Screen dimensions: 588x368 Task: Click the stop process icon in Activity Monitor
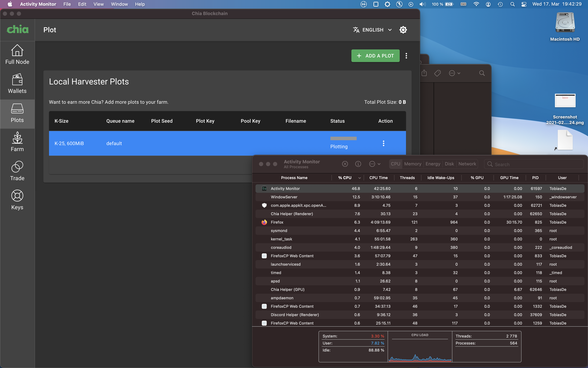point(345,164)
